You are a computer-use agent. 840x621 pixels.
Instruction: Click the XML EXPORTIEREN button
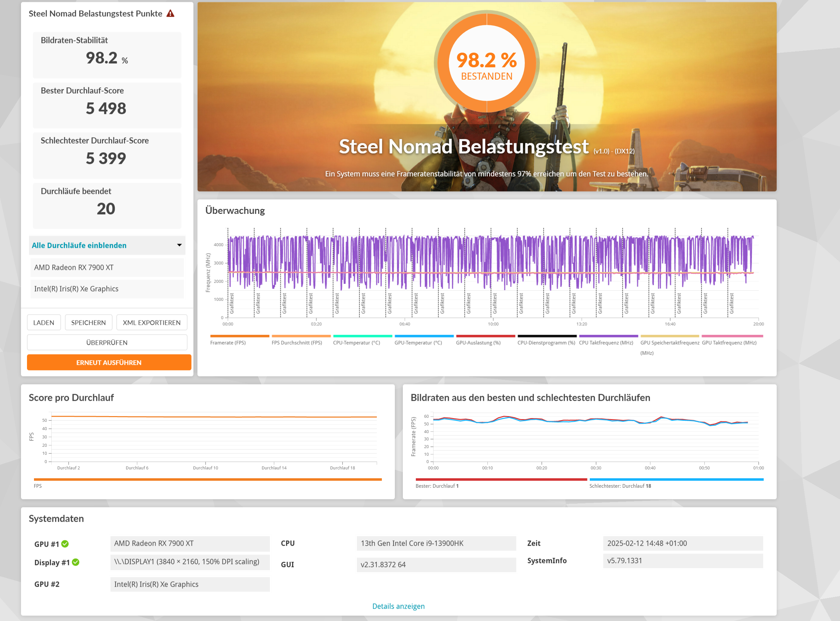152,322
